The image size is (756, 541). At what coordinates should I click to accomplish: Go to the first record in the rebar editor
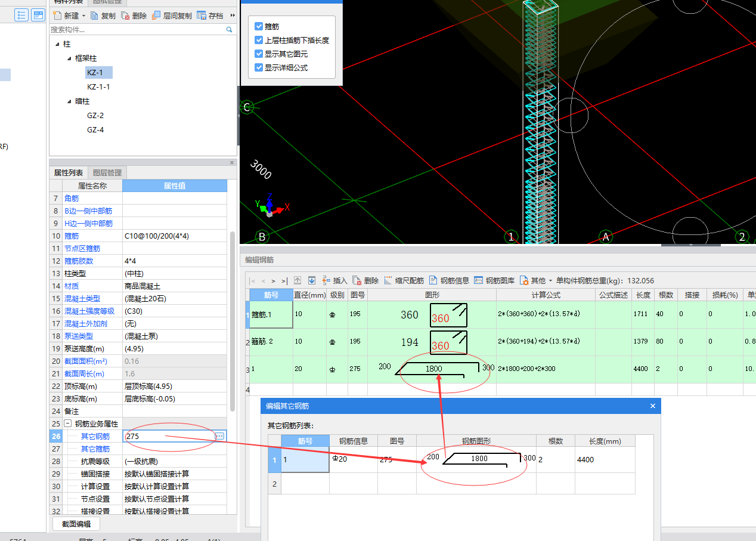click(x=253, y=280)
